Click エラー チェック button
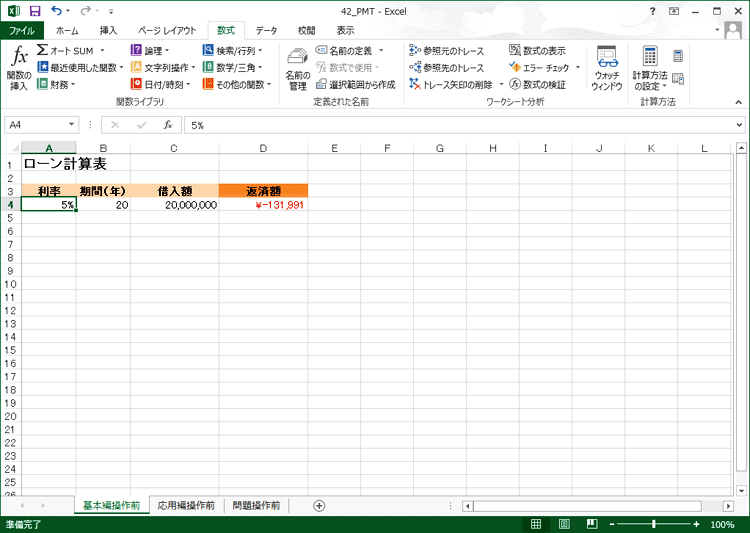 click(539, 67)
